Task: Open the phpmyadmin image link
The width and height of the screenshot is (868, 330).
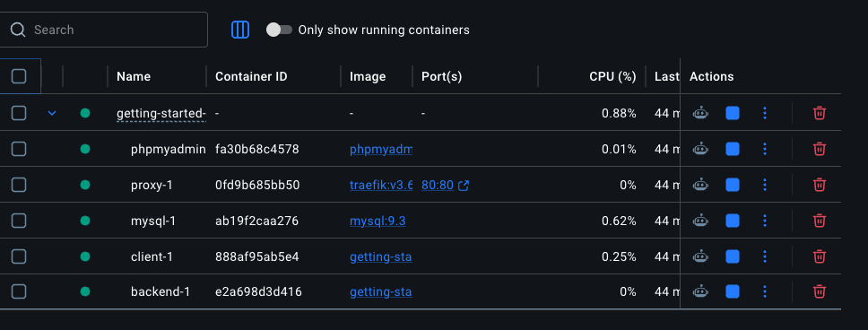Action: (381, 149)
